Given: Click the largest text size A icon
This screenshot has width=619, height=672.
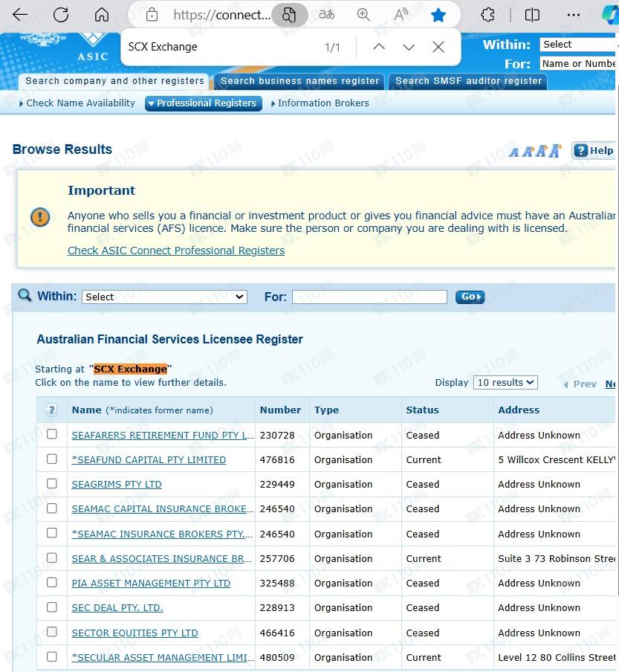Looking at the screenshot, I should pos(556,151).
